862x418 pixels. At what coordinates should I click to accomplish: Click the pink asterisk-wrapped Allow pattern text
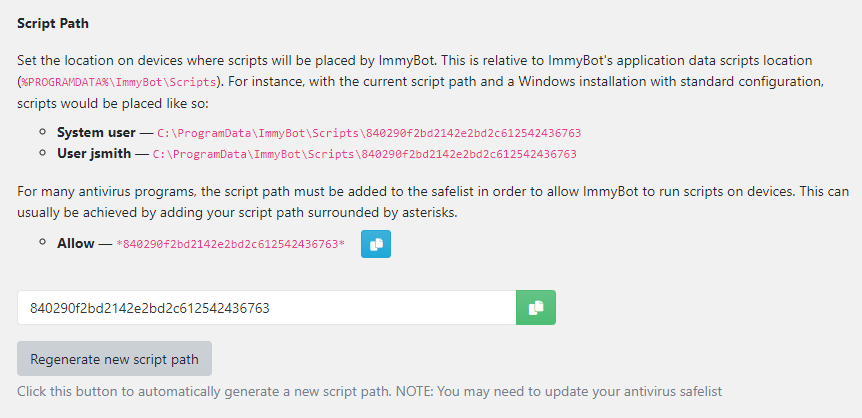tap(230, 245)
